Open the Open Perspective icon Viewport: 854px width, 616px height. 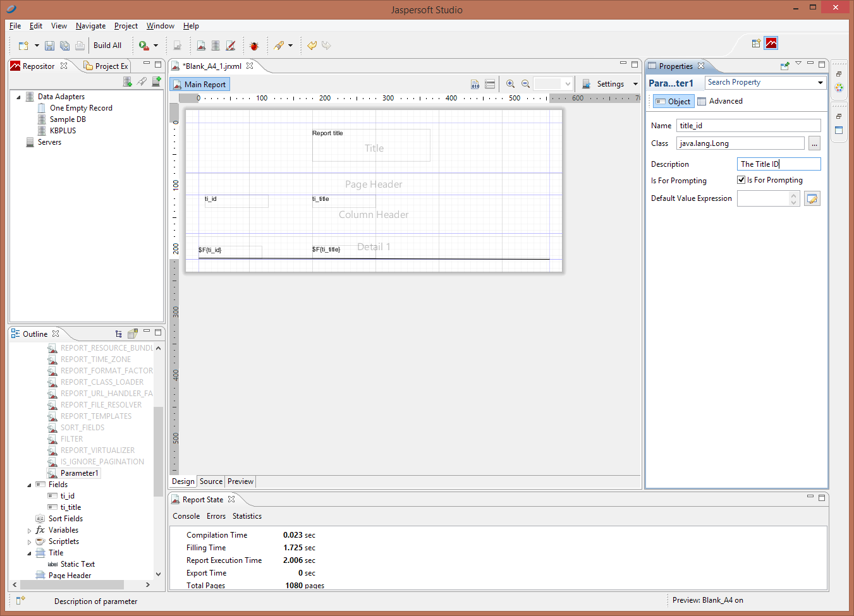point(756,43)
